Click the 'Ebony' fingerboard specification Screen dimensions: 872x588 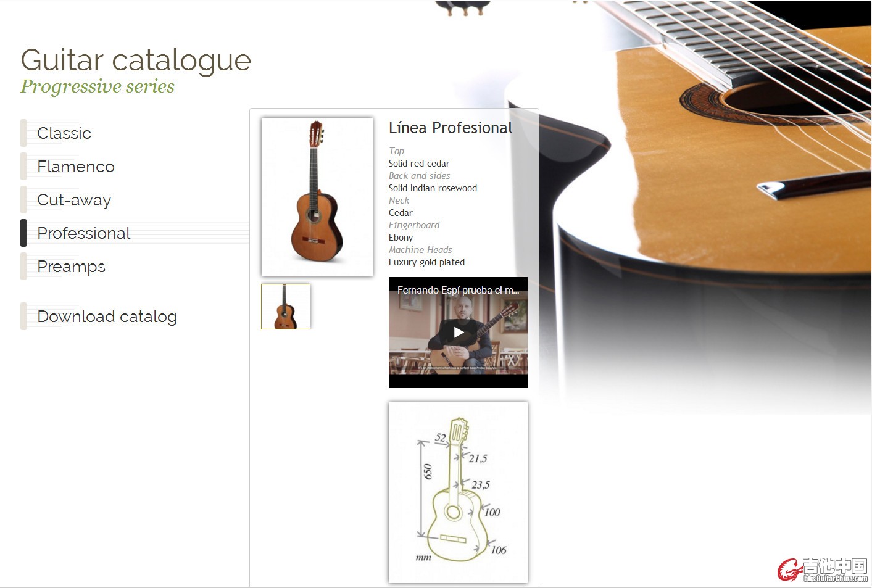(401, 238)
